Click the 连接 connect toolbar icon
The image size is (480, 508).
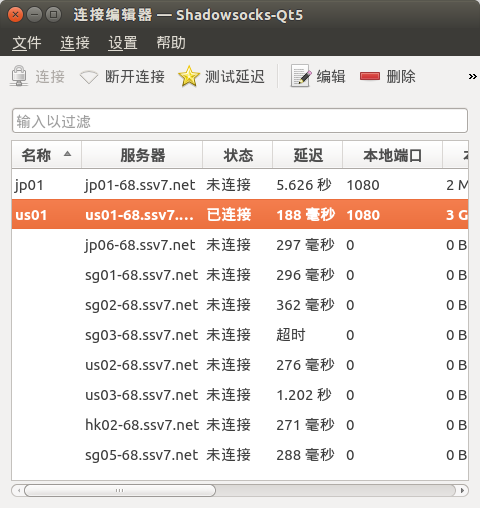[x=19, y=76]
